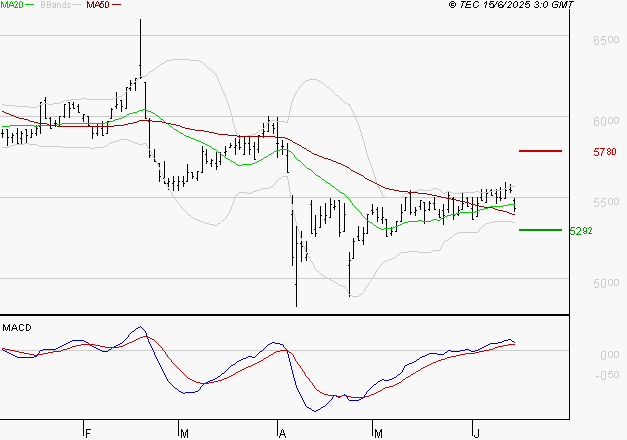Click the 5500 price axis label

click(x=606, y=202)
